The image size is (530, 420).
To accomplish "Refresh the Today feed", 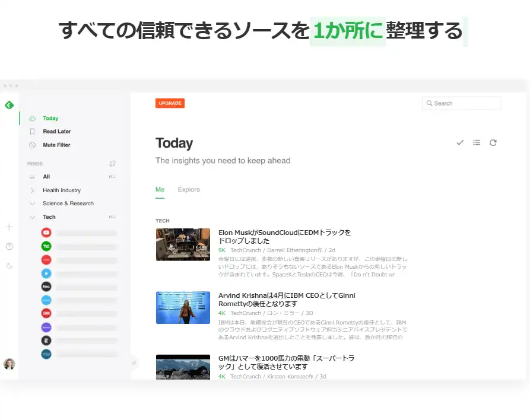I will click(x=493, y=142).
